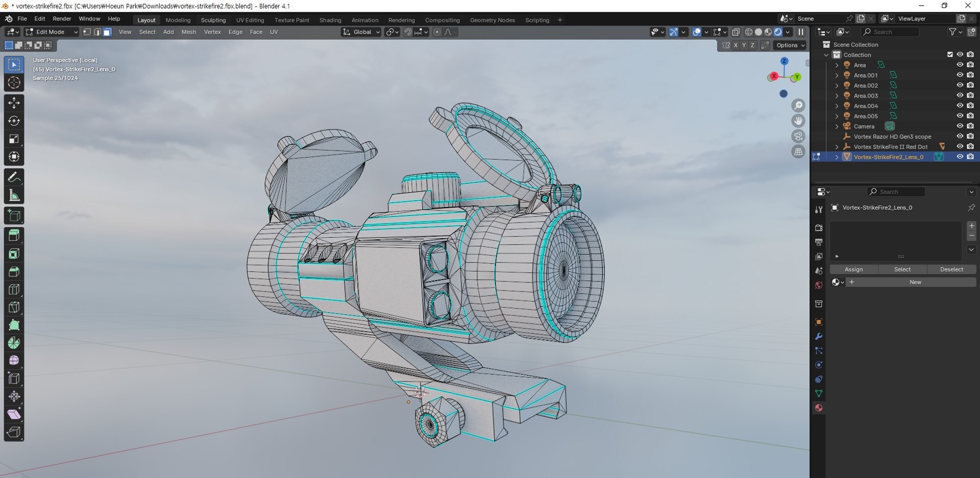
Task: Click the Deselect material button
Action: tap(951, 269)
